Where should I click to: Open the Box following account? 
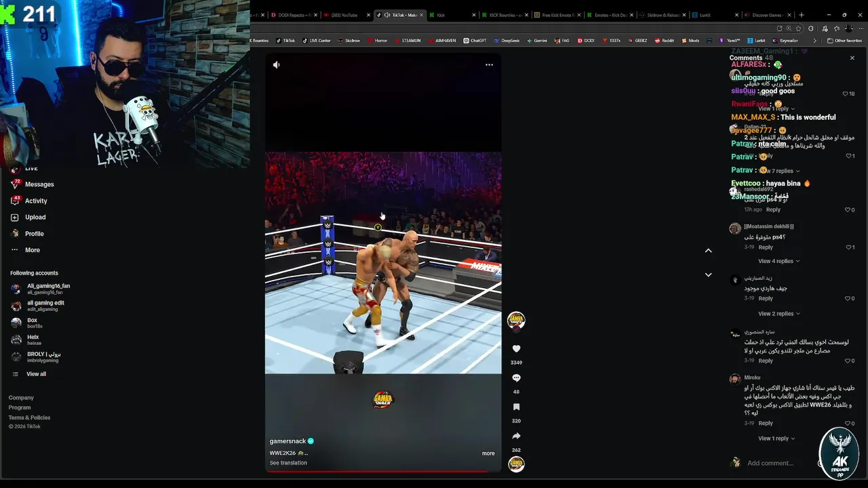(x=27, y=323)
